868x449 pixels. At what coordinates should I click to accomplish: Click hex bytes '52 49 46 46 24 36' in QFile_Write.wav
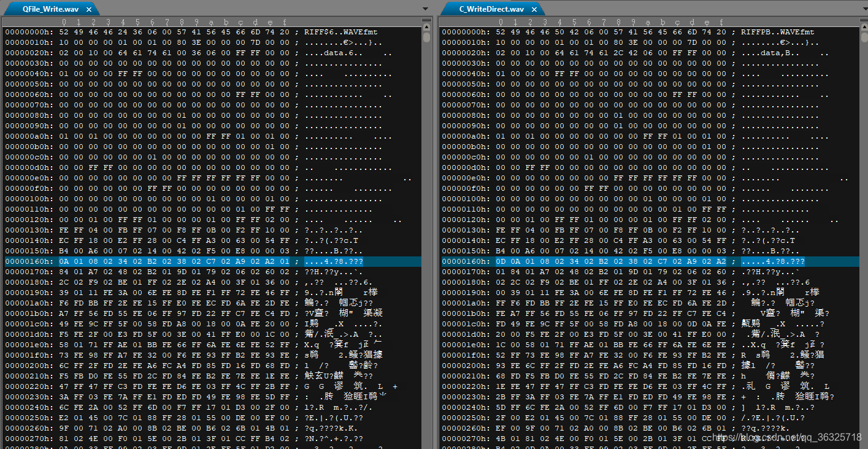pos(100,32)
